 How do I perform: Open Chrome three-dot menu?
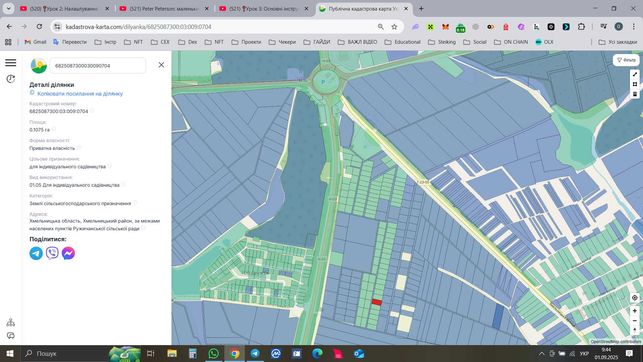click(x=634, y=27)
